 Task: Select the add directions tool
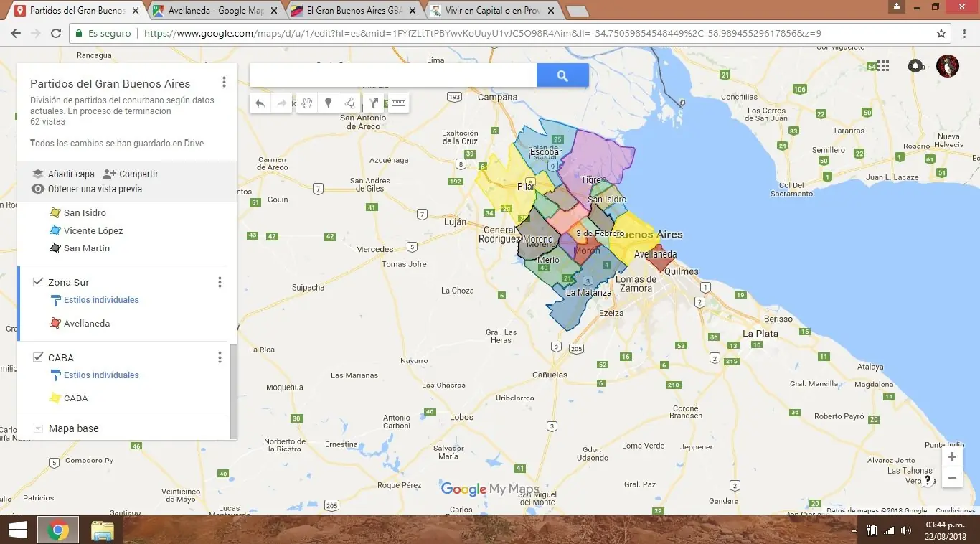(x=373, y=103)
